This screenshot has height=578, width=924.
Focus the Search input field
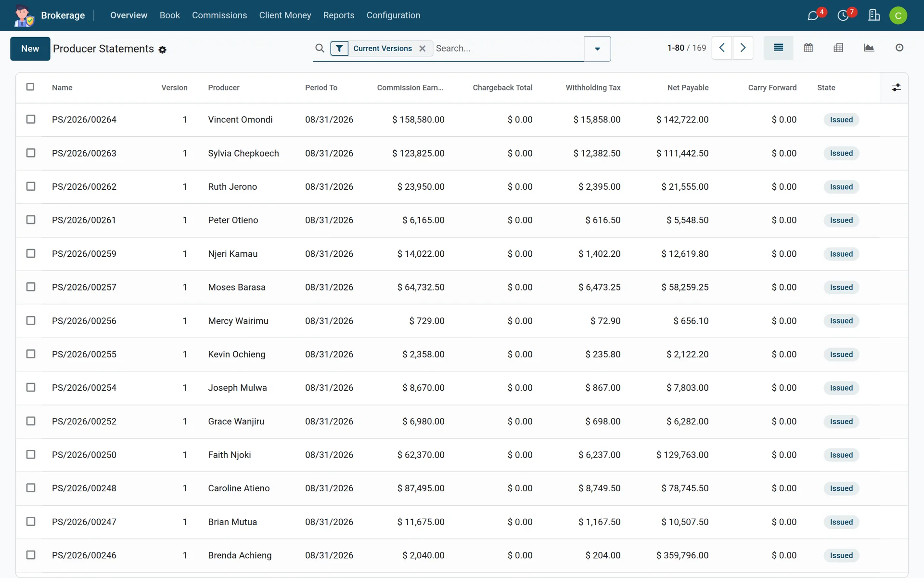(x=508, y=48)
